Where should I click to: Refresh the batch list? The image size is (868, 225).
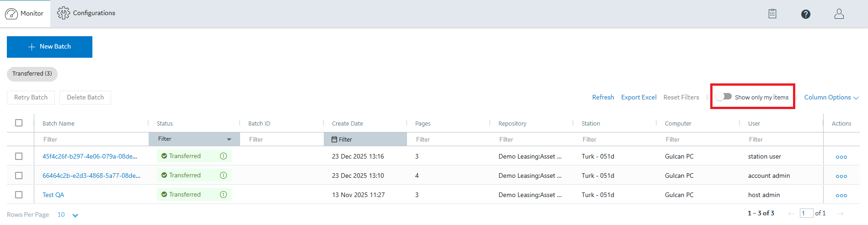pyautogui.click(x=603, y=97)
